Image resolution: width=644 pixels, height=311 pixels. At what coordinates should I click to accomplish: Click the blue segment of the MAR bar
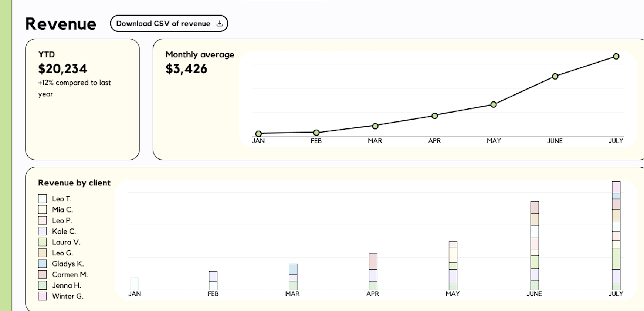293,269
